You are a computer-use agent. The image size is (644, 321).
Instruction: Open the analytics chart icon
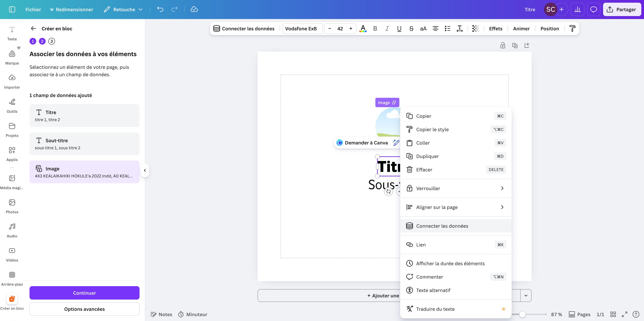click(577, 10)
